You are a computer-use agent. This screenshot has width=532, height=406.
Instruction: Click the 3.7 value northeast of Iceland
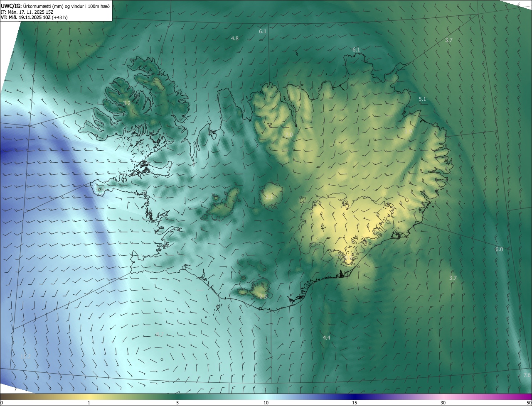[x=448, y=40]
